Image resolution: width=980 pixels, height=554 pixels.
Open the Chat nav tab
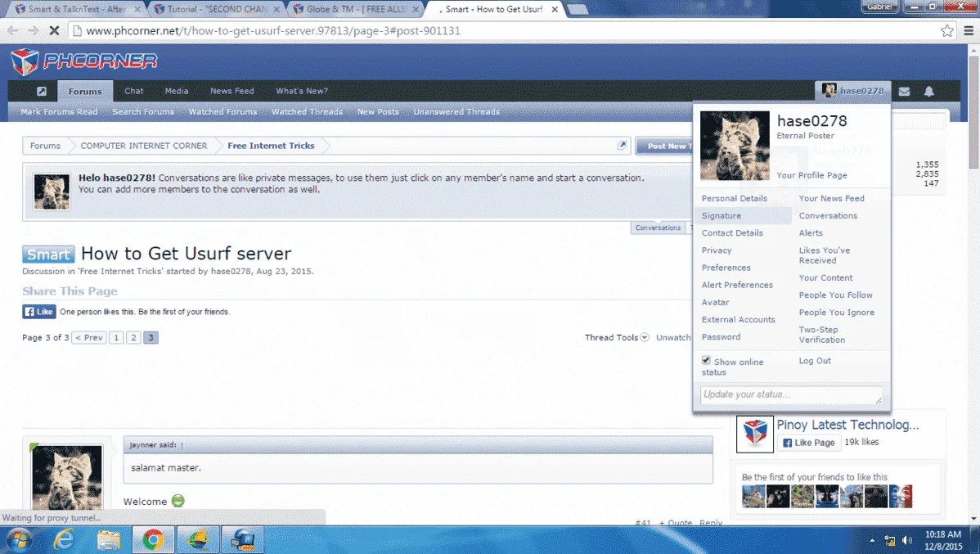click(x=134, y=91)
